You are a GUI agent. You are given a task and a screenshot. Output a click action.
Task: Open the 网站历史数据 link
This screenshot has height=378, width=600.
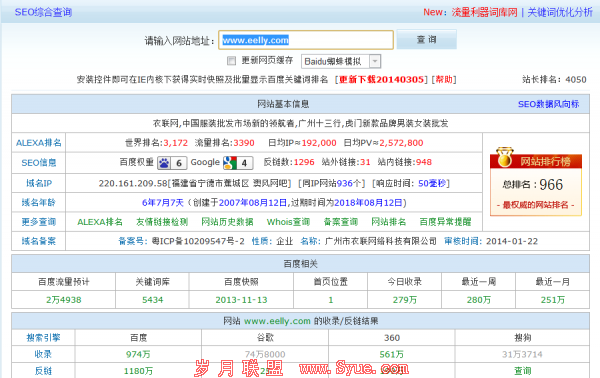click(x=227, y=222)
